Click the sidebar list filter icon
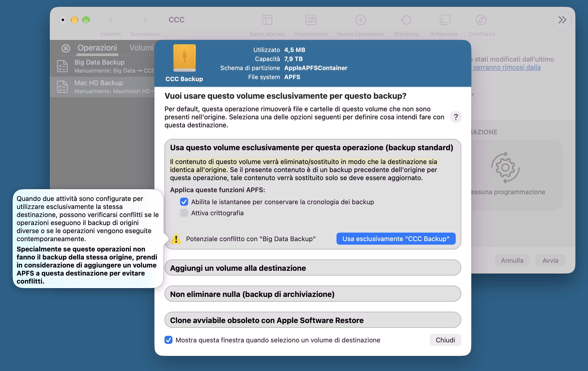Screen dimensions: 588x371 66,48
